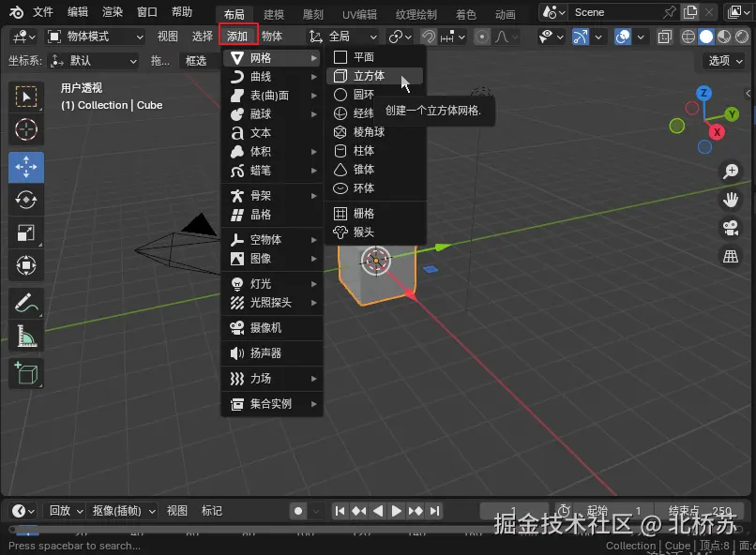The width and height of the screenshot is (756, 555).
Task: Create new scene with copy icon
Action: (x=690, y=12)
